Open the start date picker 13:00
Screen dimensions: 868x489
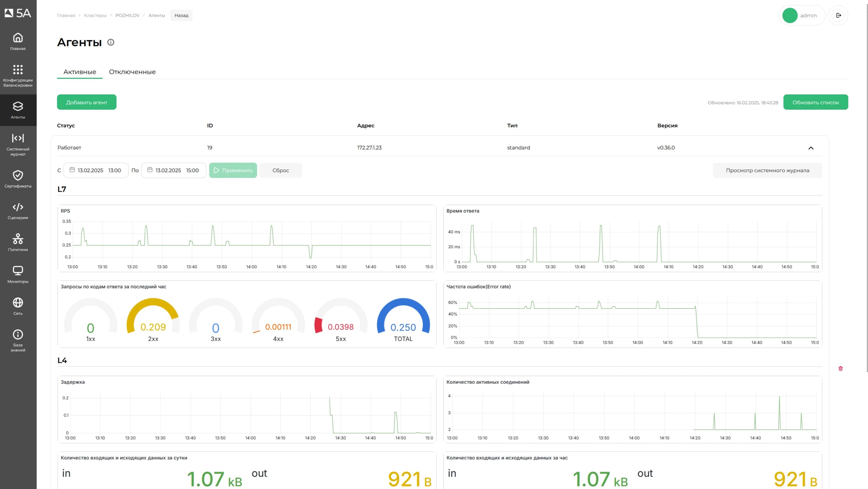(x=96, y=170)
